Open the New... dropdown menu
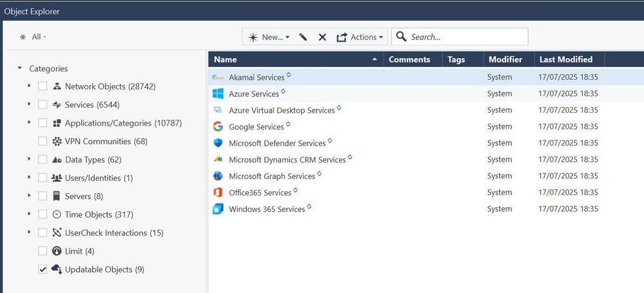This screenshot has width=644, height=293. coord(269,37)
